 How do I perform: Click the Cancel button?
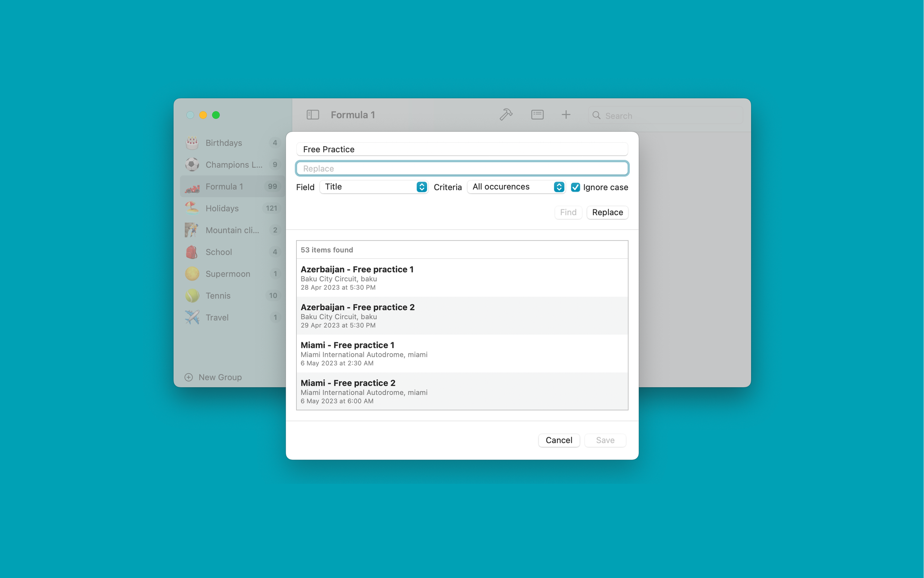(558, 440)
